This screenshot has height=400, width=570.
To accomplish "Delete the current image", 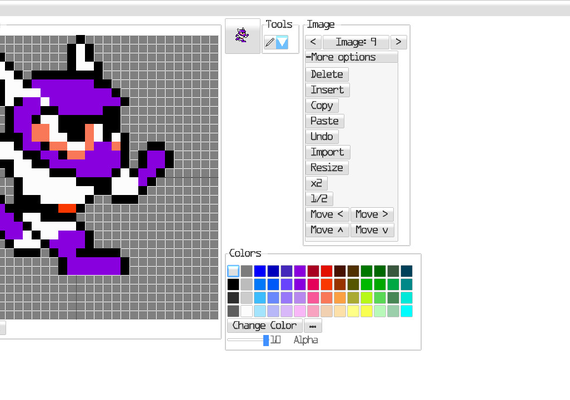I will click(327, 74).
